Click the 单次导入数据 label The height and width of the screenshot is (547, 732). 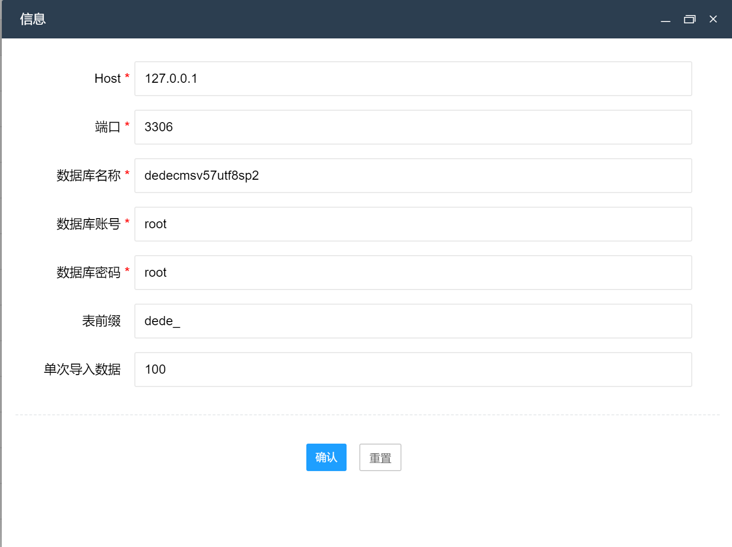[x=82, y=370]
